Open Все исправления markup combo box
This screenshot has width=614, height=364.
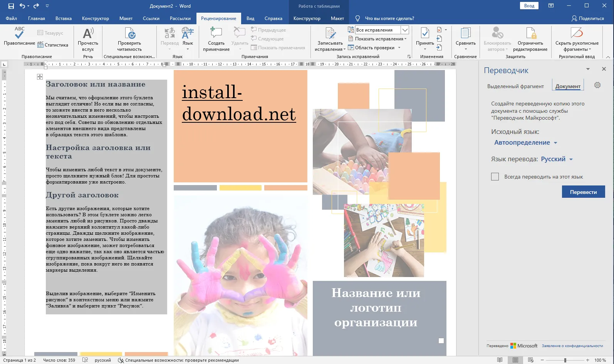point(404,30)
